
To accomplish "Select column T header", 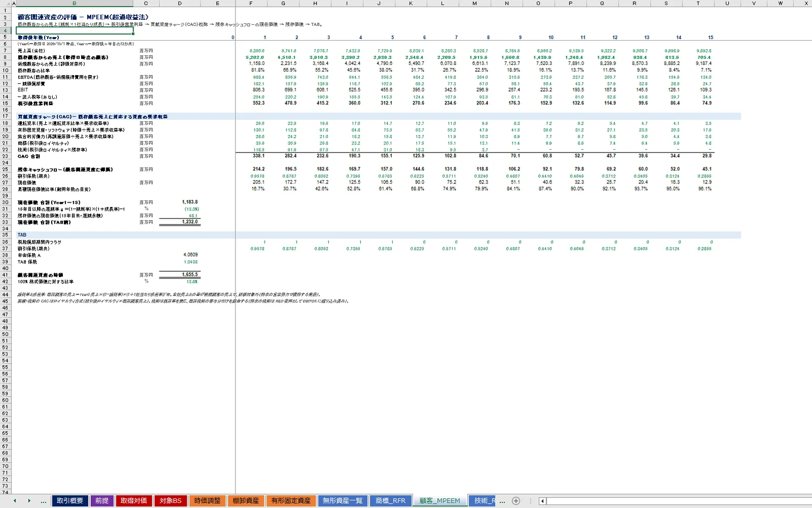I will pyautogui.click(x=698, y=4).
